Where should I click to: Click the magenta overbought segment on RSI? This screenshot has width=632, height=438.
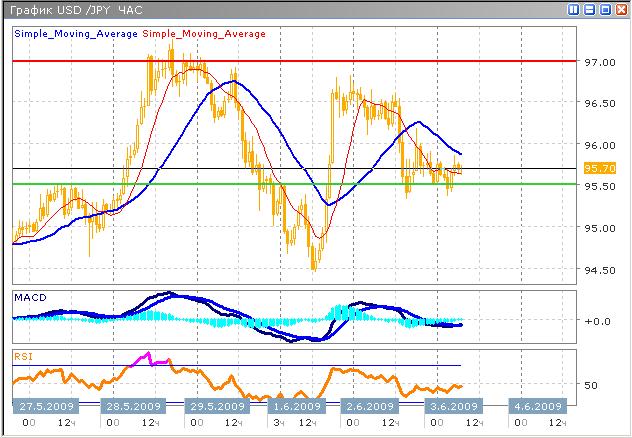tap(141, 359)
